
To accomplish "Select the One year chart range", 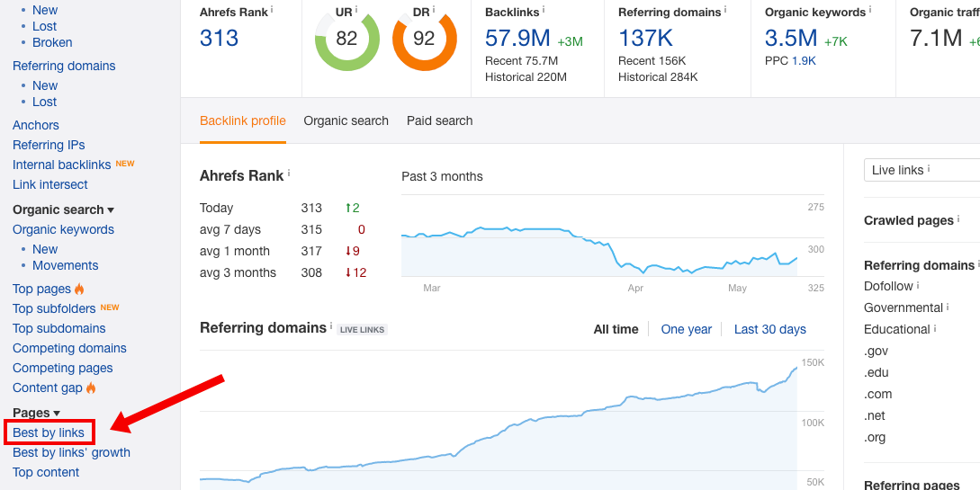I will click(687, 329).
